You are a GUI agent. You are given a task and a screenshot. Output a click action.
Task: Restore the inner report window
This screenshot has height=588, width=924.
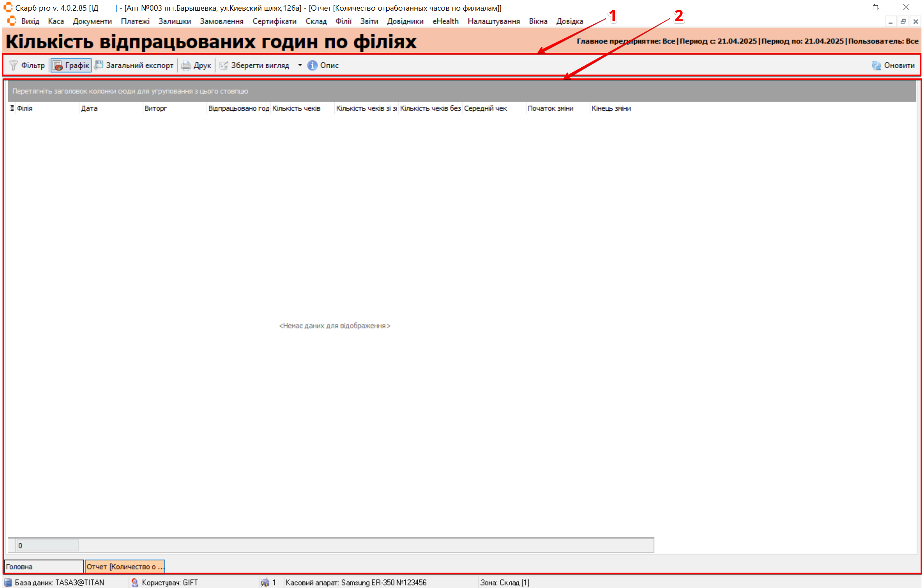click(x=903, y=21)
